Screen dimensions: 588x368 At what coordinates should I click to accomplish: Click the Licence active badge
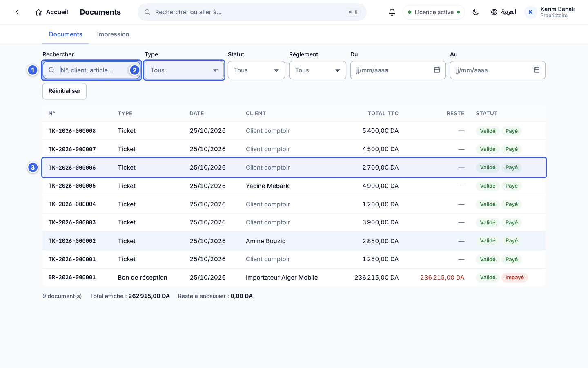(x=434, y=12)
